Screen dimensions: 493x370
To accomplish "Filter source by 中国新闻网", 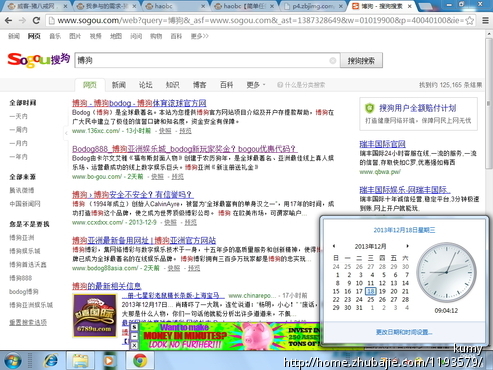I will pos(25,204).
